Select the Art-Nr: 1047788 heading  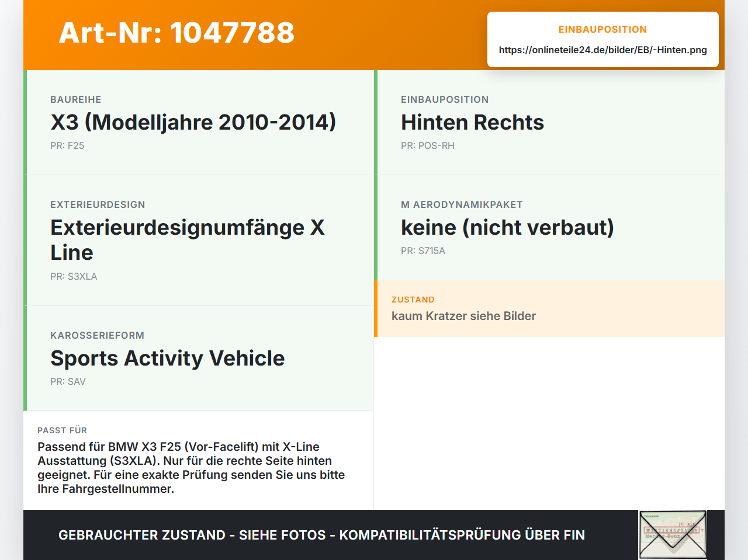pyautogui.click(x=176, y=33)
